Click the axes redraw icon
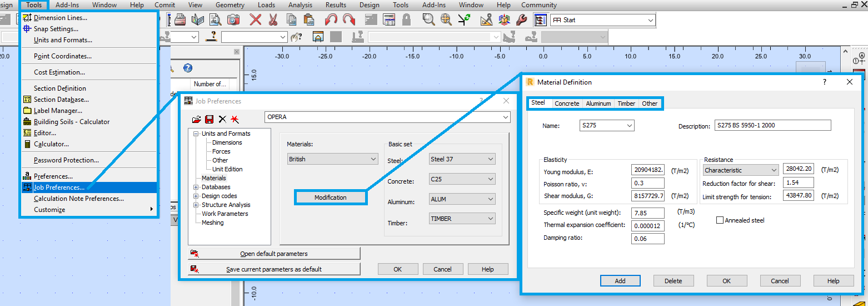Viewport: 868px width, 306px height. [x=464, y=19]
